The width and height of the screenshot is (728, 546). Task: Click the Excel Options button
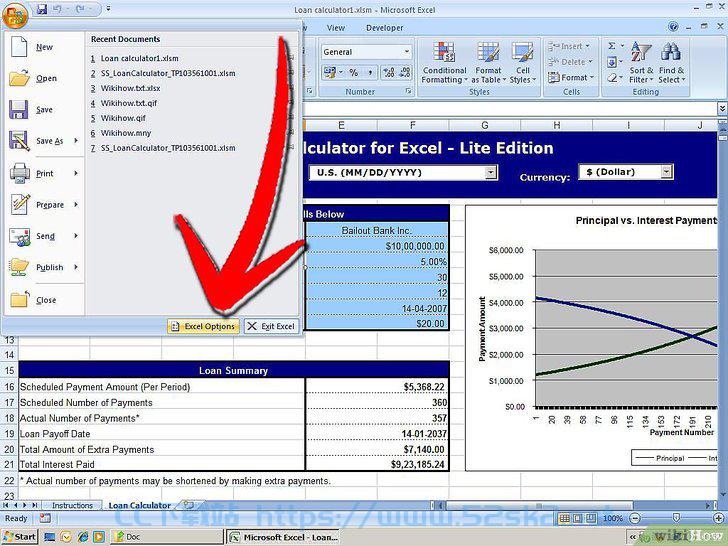point(203,326)
